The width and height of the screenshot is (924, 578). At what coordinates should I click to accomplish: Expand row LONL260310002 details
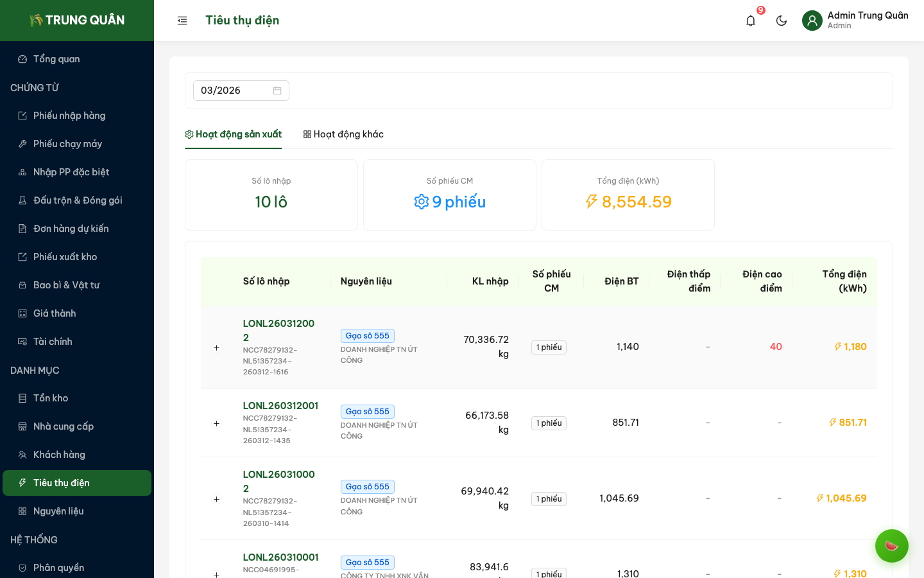coord(216,499)
